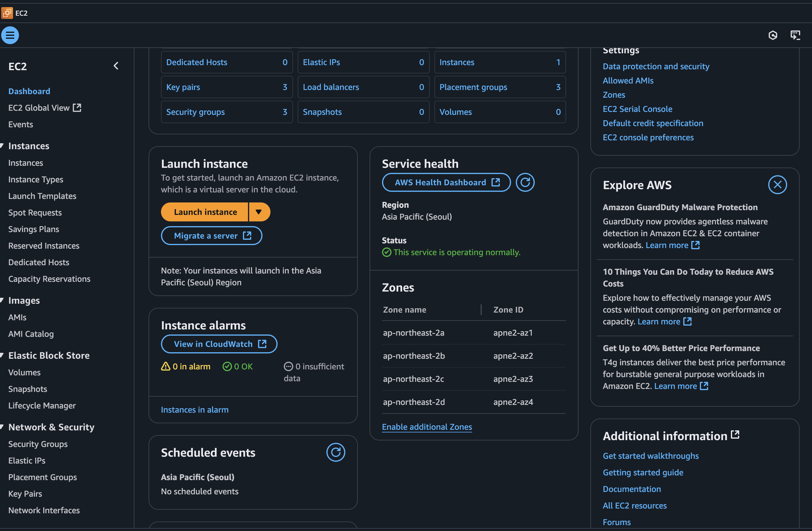Click the external icon after GuardDuty Learn more

pos(695,245)
